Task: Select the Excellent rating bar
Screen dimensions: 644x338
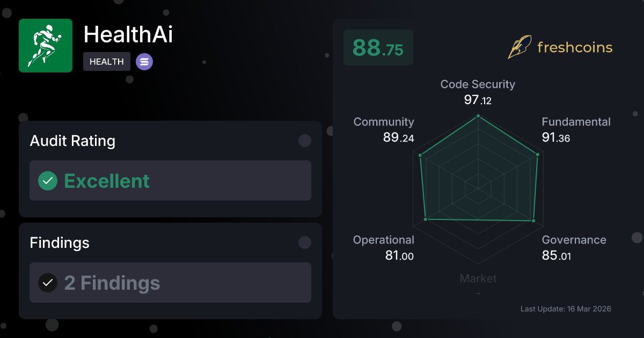Action: click(170, 181)
